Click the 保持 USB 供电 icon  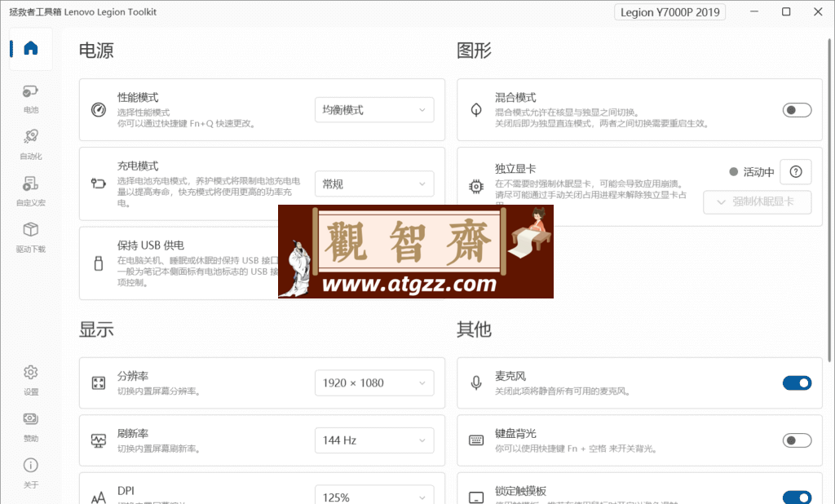[99, 263]
